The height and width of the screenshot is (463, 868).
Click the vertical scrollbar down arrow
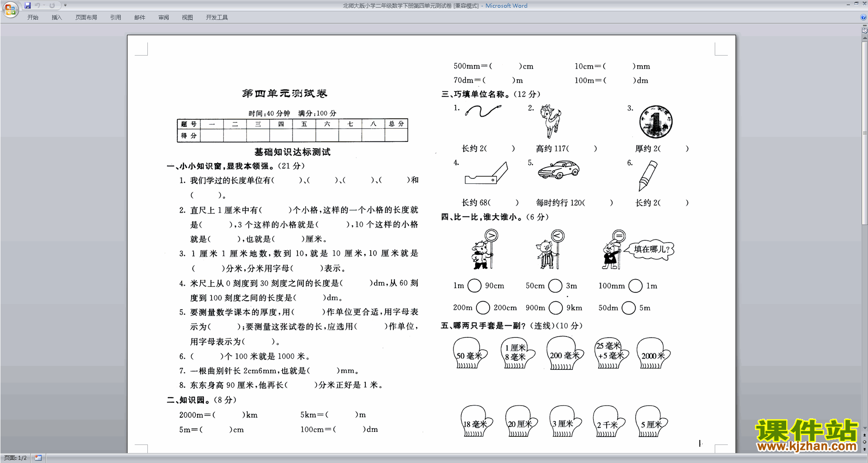pos(864,428)
